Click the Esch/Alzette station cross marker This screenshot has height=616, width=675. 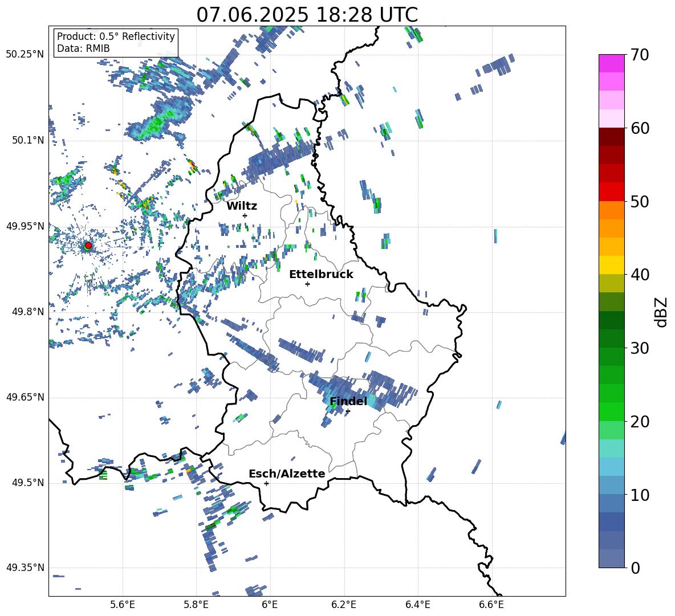266,483
